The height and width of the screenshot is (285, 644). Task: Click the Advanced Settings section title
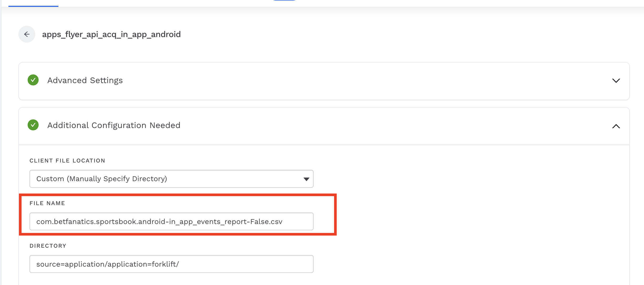(x=85, y=80)
